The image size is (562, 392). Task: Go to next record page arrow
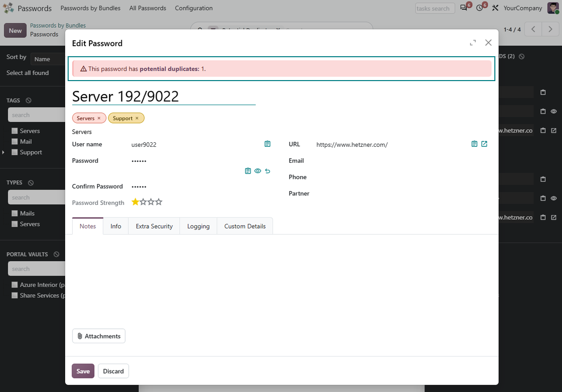[550, 29]
